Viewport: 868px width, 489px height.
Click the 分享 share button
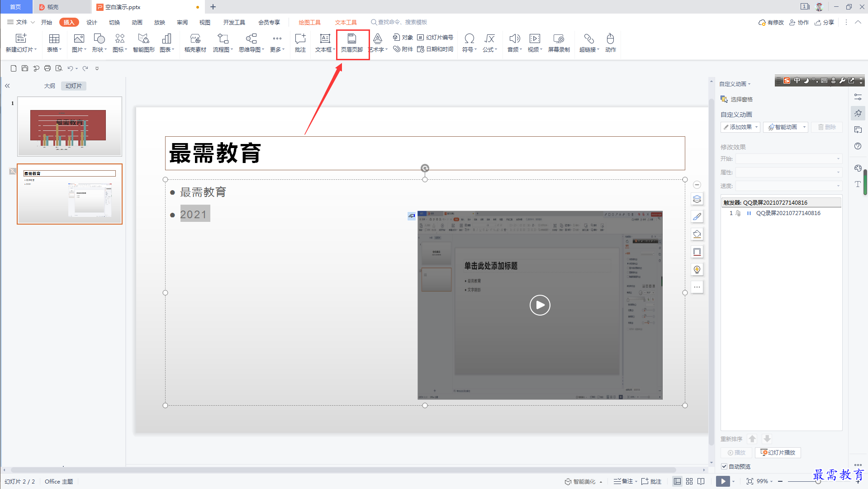pos(825,22)
